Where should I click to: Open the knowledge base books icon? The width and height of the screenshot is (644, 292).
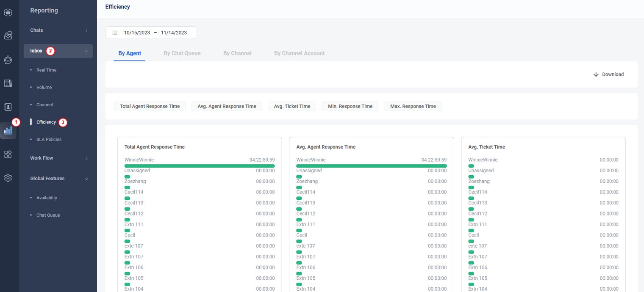coord(8,83)
